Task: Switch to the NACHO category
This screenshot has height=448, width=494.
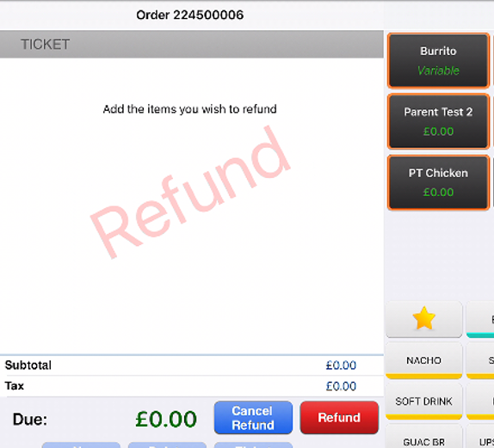Action: (423, 360)
